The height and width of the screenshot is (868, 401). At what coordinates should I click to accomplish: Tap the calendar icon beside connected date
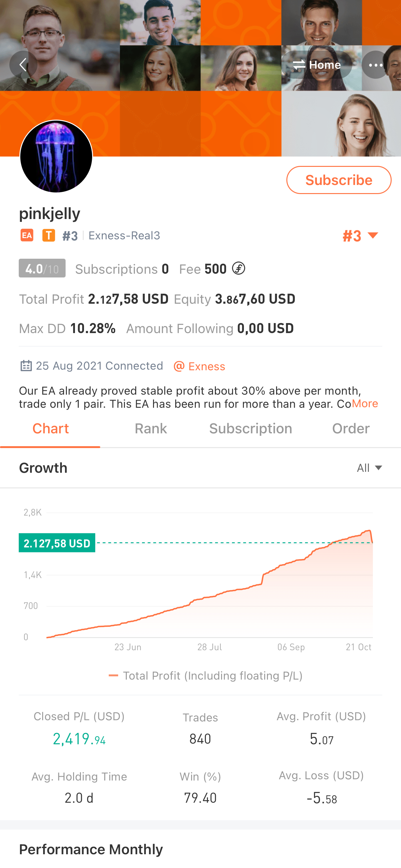(x=26, y=366)
